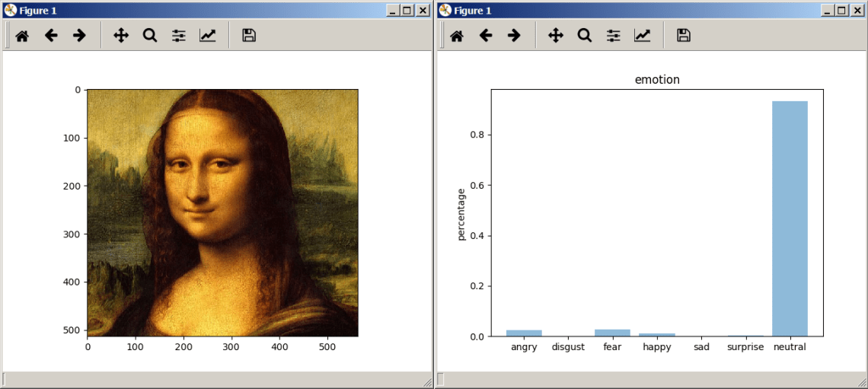This screenshot has height=389, width=868.
Task: Maximize the emotion Figure 1 window
Action: [x=841, y=10]
